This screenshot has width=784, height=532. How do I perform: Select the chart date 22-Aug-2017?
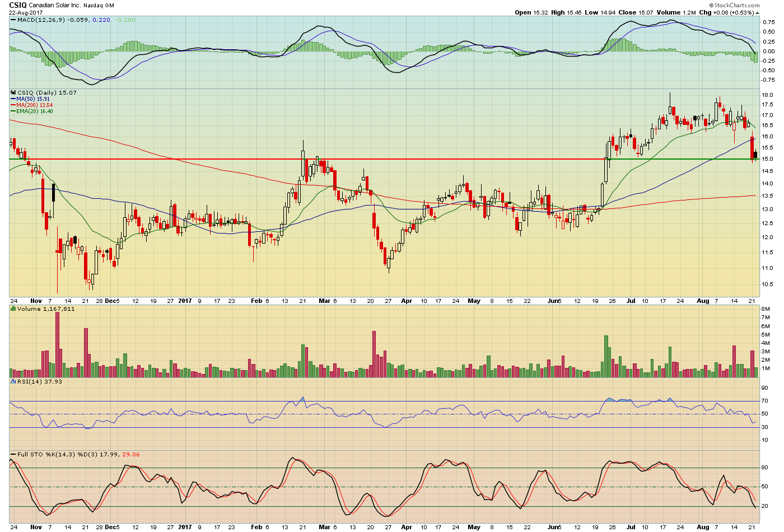[26, 12]
